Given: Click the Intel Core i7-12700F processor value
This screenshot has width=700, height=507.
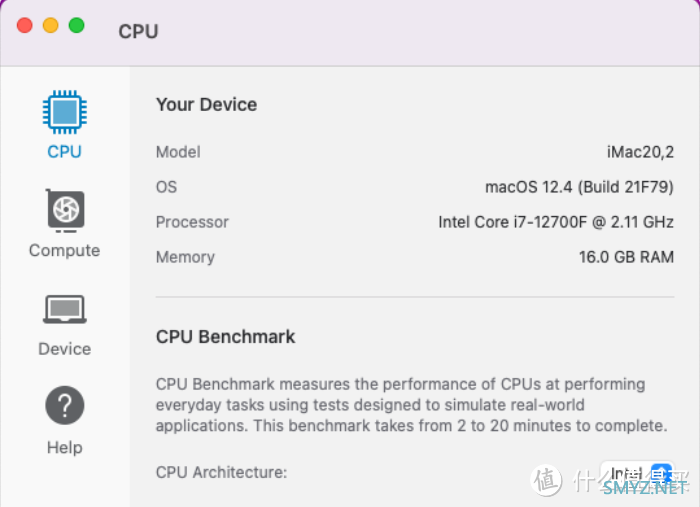Looking at the screenshot, I should pyautogui.click(x=556, y=222).
